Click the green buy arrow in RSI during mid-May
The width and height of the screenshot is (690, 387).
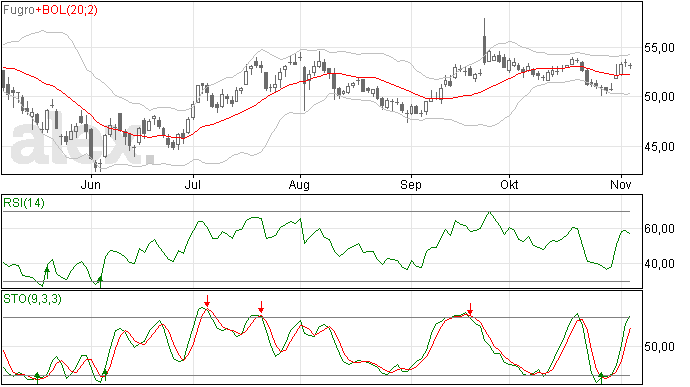47,273
